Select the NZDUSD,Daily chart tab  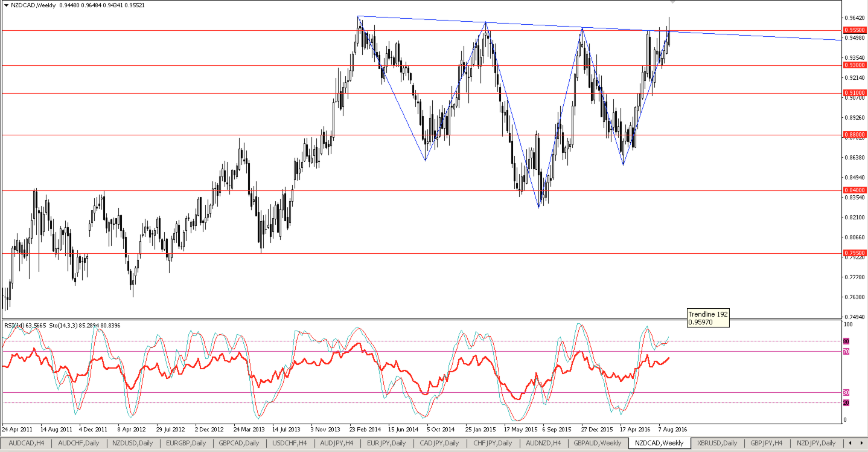[133, 443]
